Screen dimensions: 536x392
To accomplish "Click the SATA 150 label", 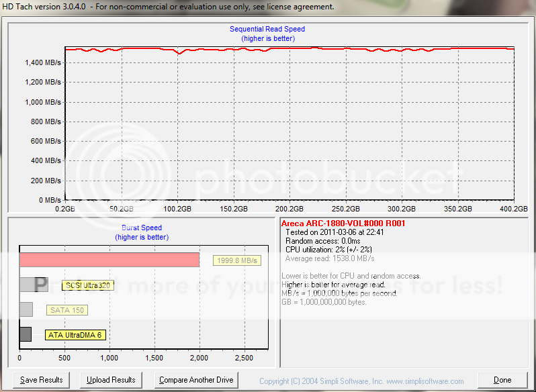I will click(67, 310).
